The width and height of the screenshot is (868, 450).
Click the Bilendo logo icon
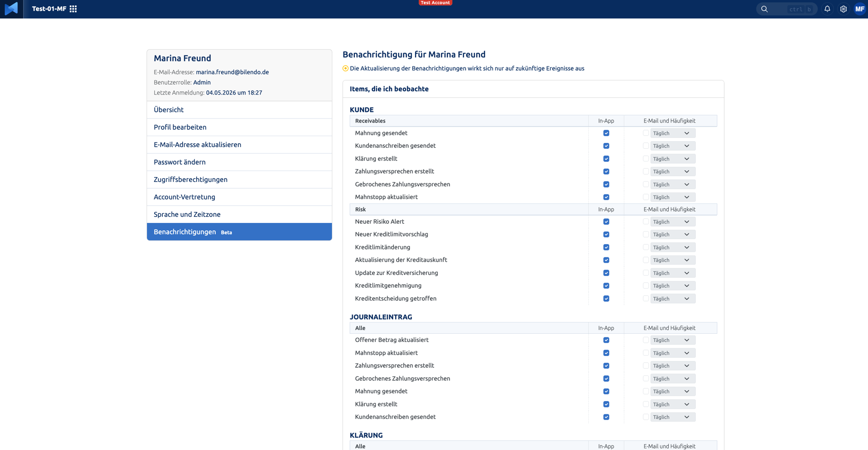pos(11,9)
